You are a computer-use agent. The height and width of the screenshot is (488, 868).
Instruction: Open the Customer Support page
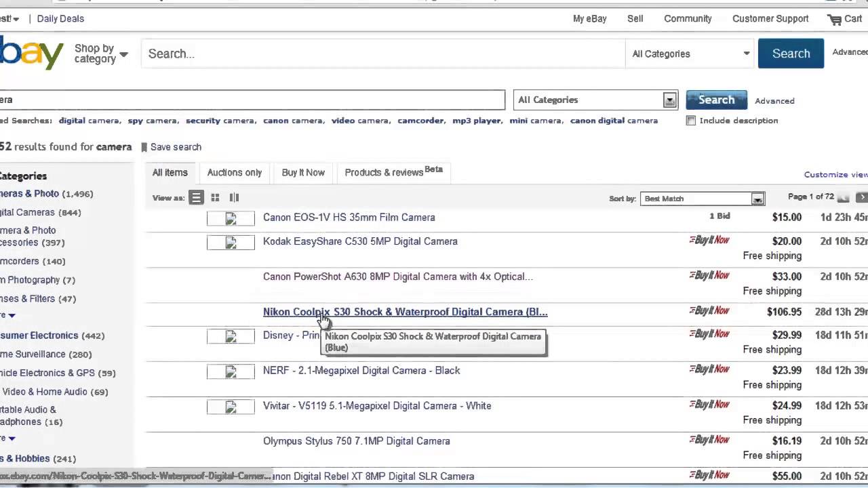(770, 19)
